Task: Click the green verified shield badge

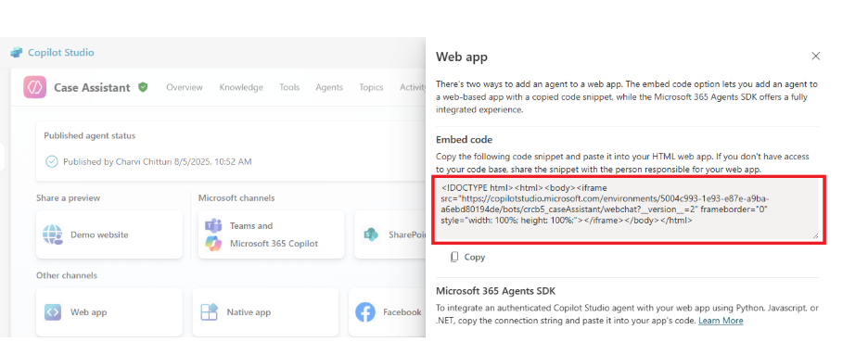Action: [x=143, y=87]
